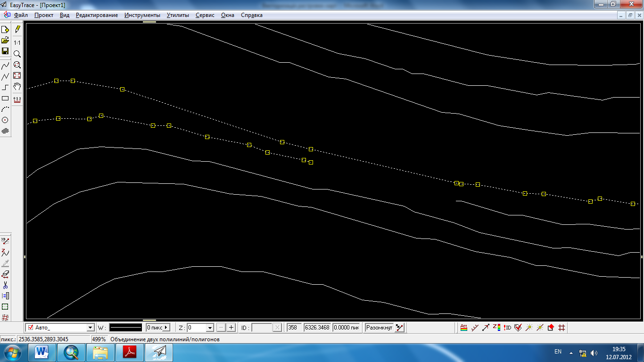Screen dimensions: 644x362
Task: Open the Справка menu
Action: pyautogui.click(x=252, y=15)
